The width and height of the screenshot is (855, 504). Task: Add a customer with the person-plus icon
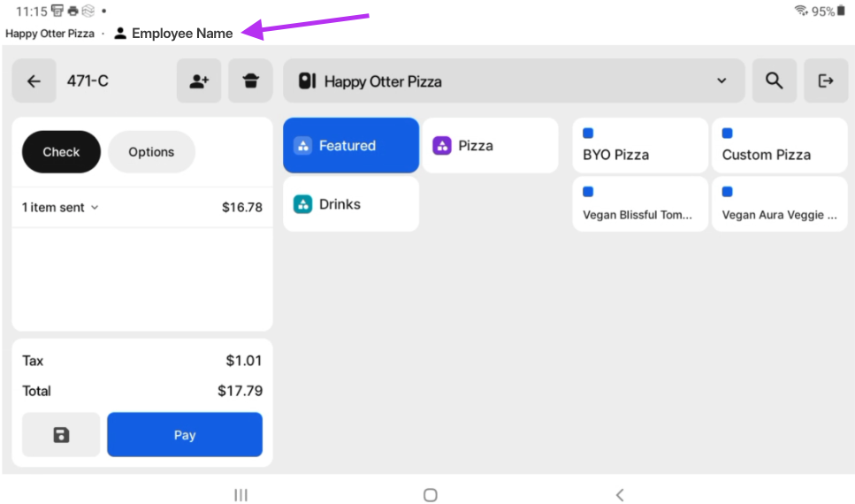(199, 81)
